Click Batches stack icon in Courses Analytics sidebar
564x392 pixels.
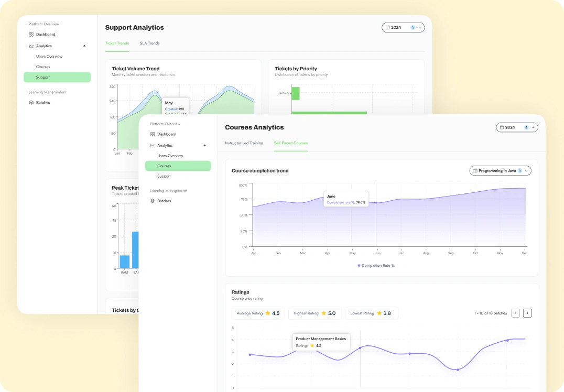point(153,201)
